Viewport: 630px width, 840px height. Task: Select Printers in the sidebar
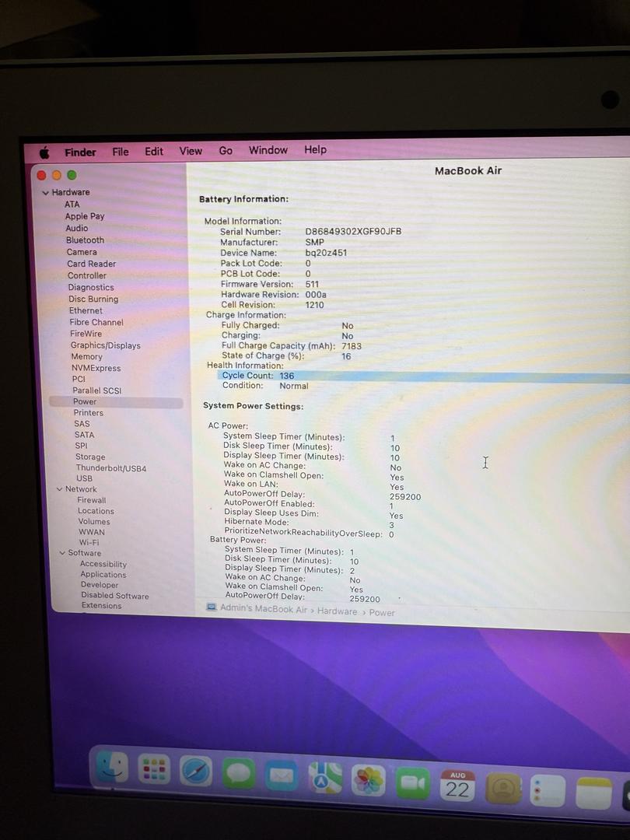89,412
